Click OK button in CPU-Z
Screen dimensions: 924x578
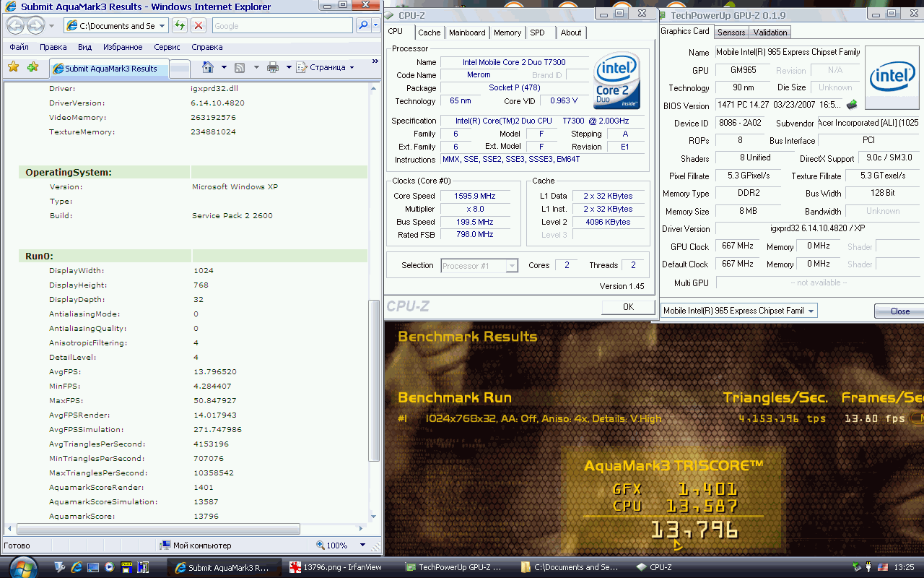tap(628, 307)
